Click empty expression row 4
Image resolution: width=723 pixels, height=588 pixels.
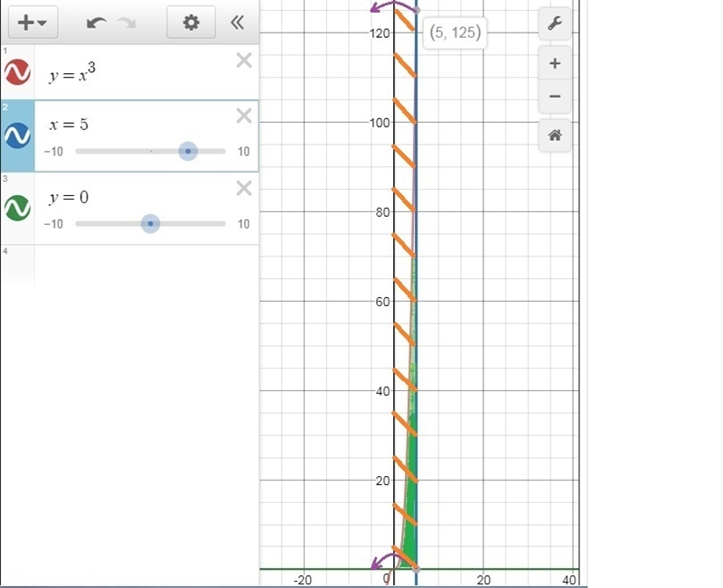point(146,267)
